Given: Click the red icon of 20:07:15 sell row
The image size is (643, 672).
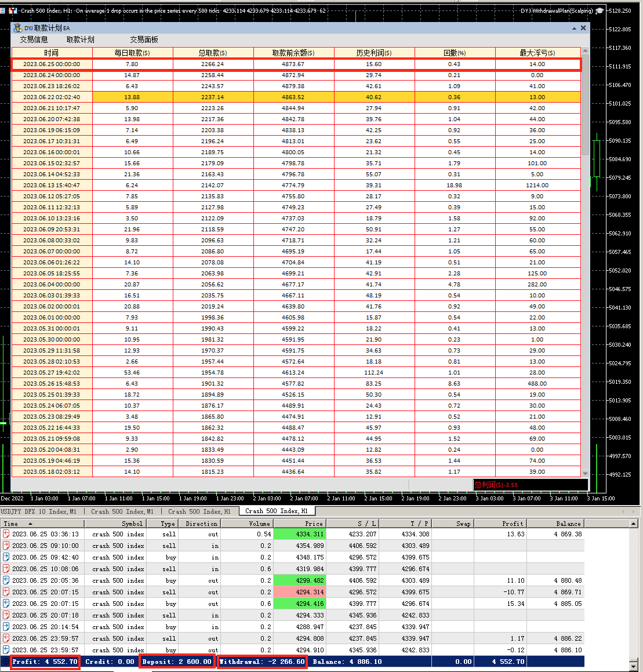Looking at the screenshot, I should [6, 592].
